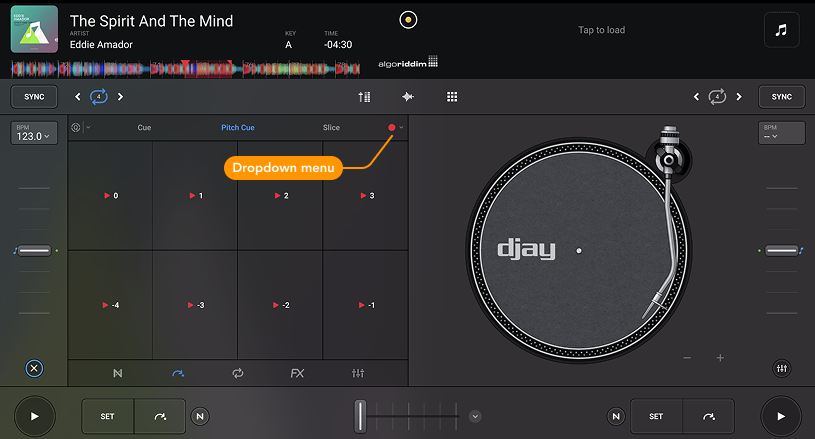Open dropdown menu next to red dot
The width and height of the screenshot is (815, 439).
401,128
